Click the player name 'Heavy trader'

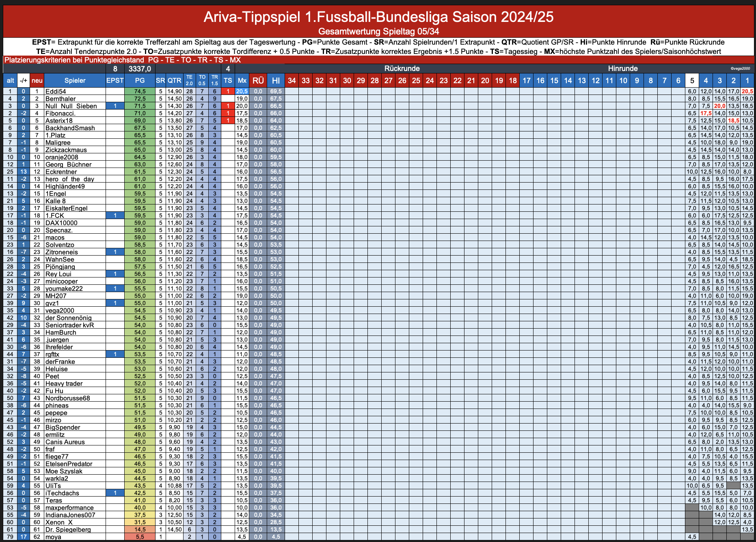coord(64,383)
